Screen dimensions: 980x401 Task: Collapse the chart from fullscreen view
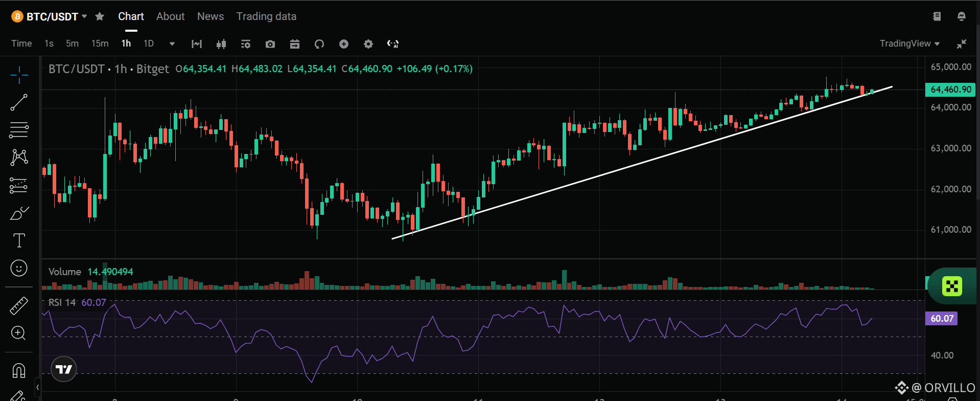[x=962, y=44]
